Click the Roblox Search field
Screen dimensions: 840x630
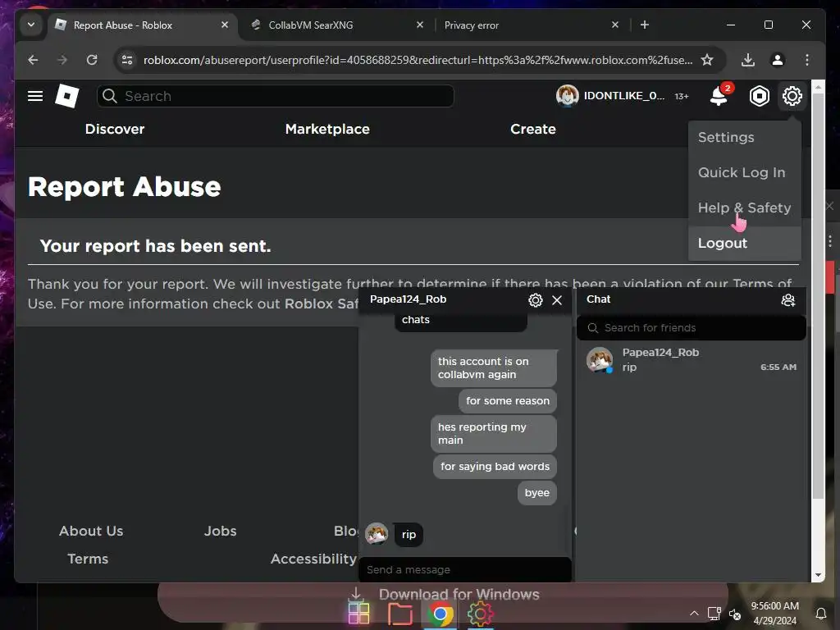pos(276,96)
